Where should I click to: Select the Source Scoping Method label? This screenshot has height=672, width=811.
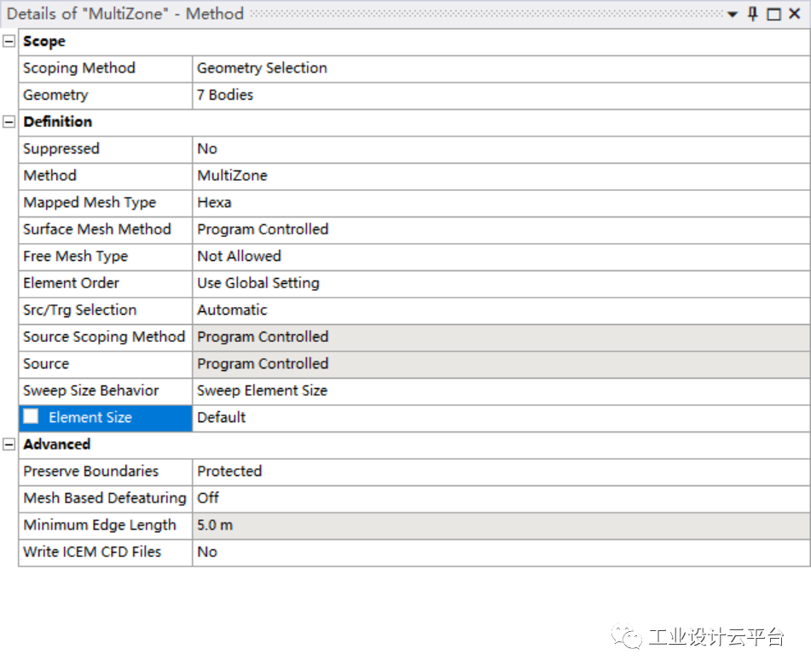104,338
